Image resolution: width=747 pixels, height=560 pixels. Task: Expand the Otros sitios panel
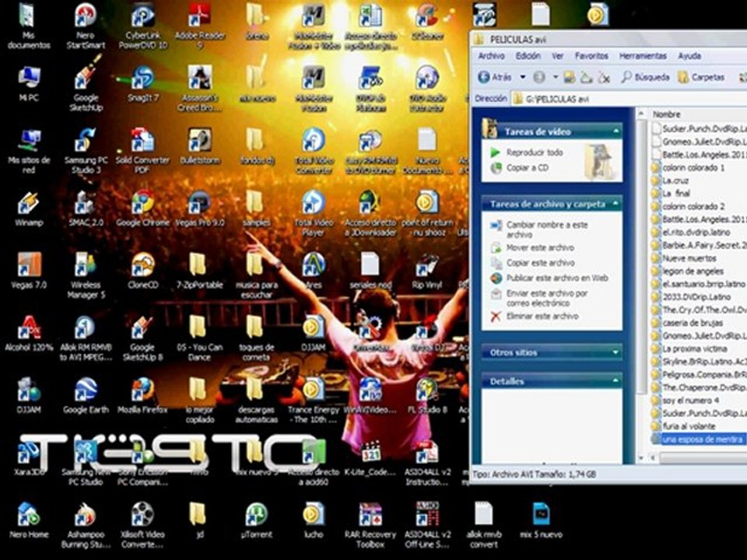[616, 352]
